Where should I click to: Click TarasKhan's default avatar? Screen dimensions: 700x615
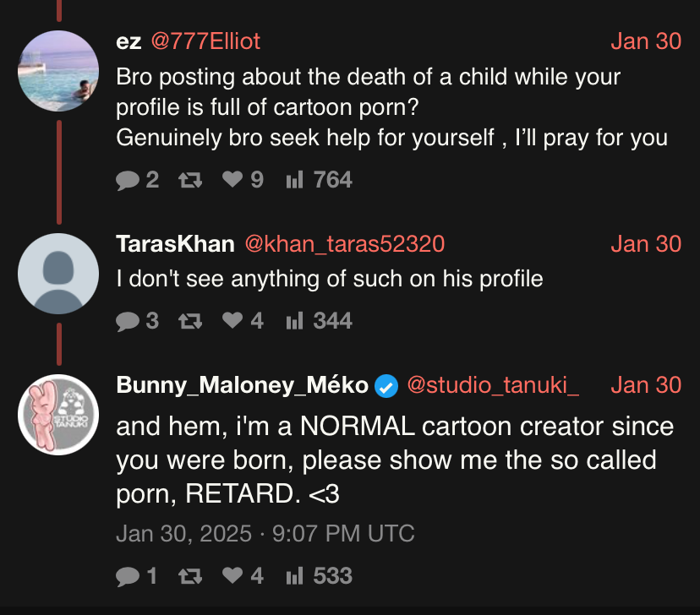tap(58, 275)
